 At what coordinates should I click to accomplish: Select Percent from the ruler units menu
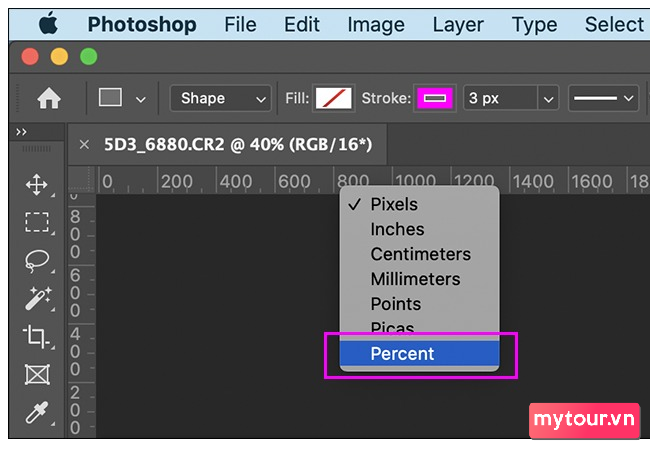tap(402, 354)
